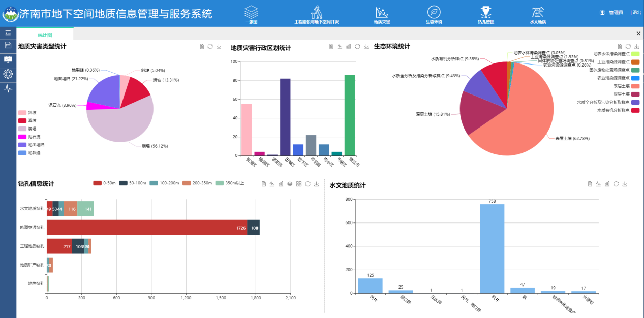Open 工程建设与地下空间开发 module
644x318 pixels.
click(317, 14)
